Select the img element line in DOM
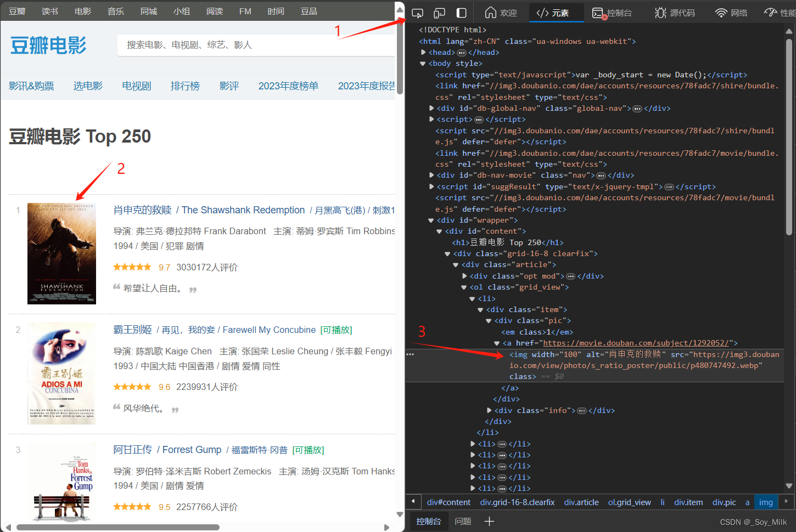Screen dimensions: 796x532 (x=595, y=365)
